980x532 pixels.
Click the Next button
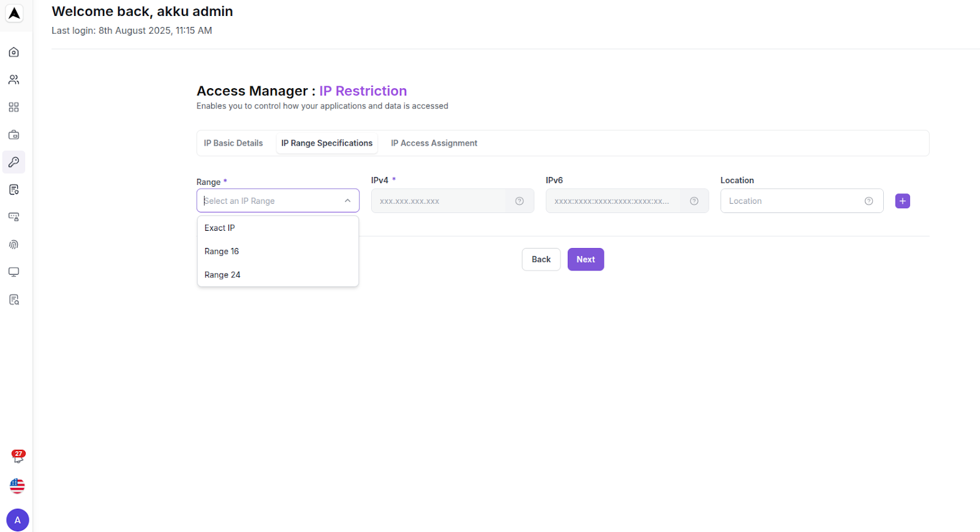coord(586,260)
